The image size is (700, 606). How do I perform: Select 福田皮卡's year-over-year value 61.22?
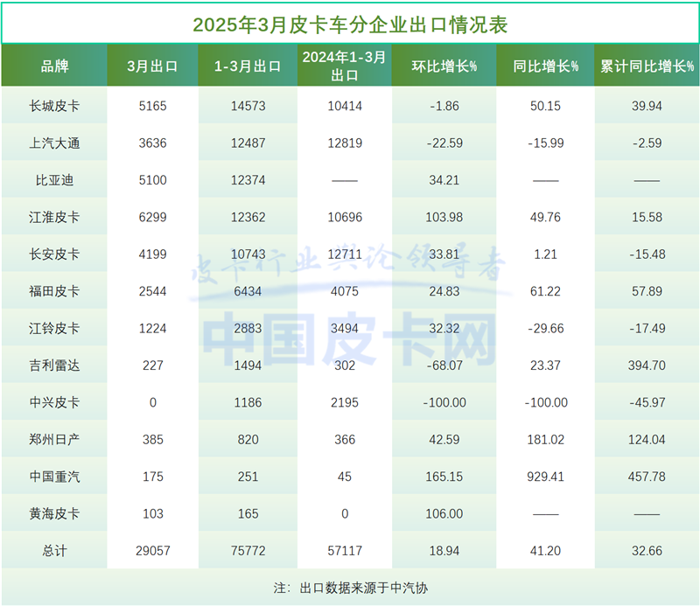[x=545, y=291]
